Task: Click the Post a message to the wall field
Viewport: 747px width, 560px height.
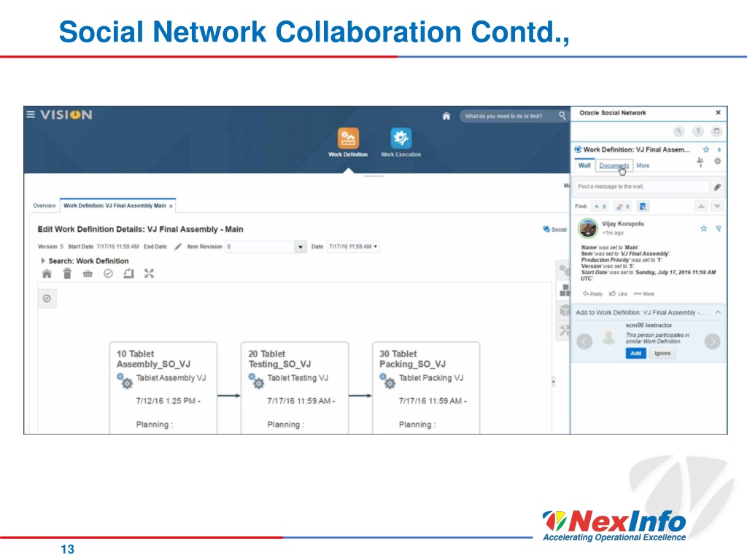Action: tap(642, 187)
